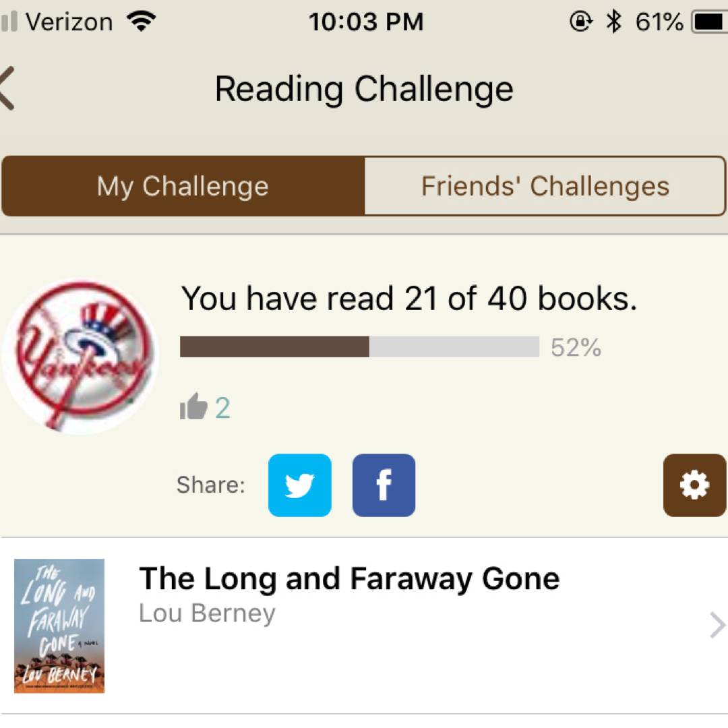The height and width of the screenshot is (728, 728).
Task: Tap the Bluetooth status icon
Action: point(613,22)
